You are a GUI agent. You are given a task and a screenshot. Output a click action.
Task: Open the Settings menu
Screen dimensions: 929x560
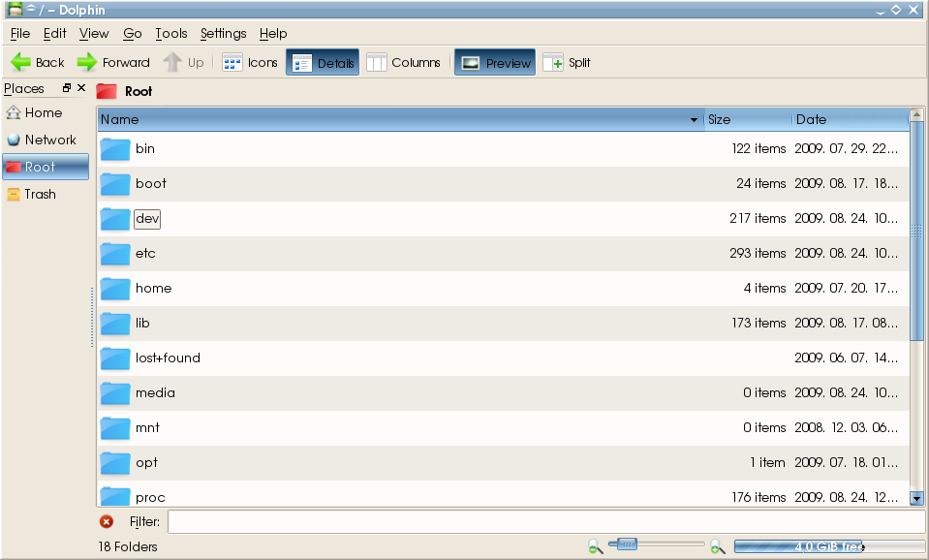point(224,34)
